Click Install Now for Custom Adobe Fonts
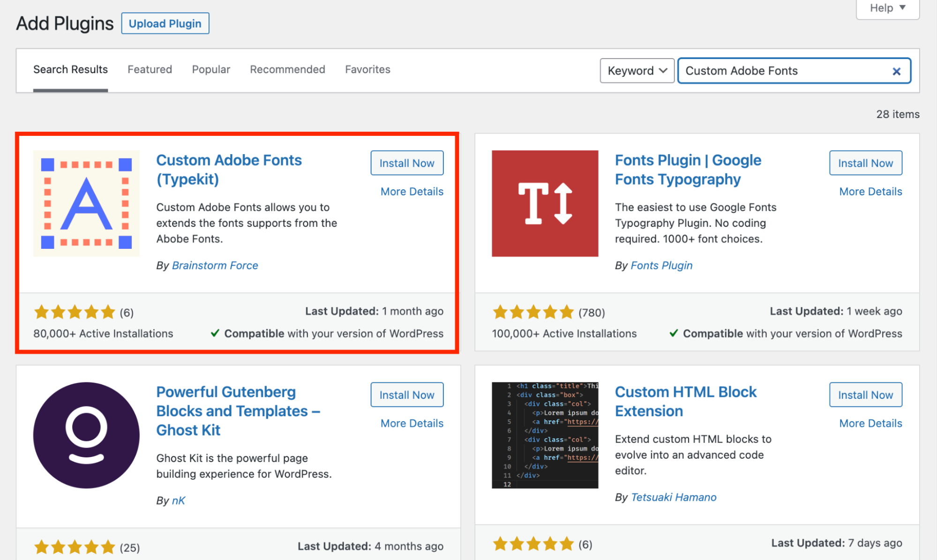This screenshot has width=937, height=560. (x=407, y=163)
